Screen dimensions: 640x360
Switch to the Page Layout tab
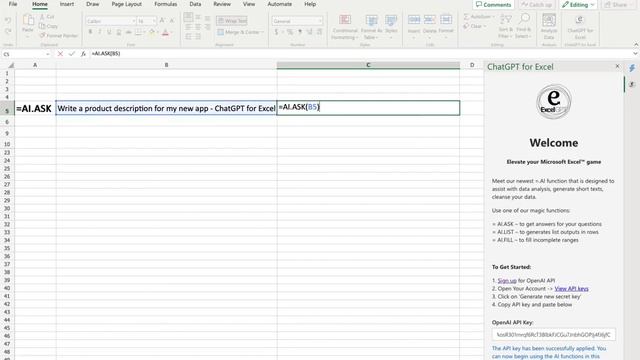click(127, 4)
